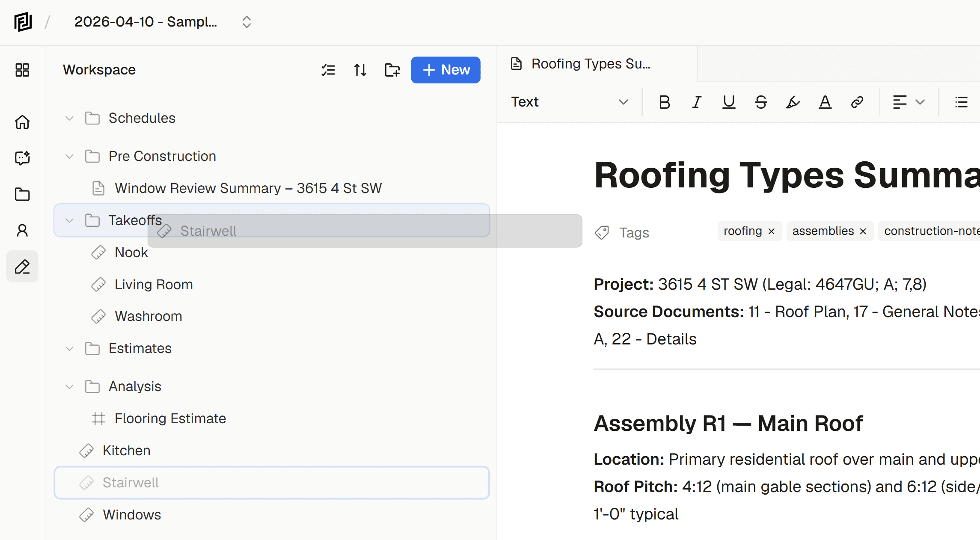980x540 pixels.
Task: Insert a link with the chain icon
Action: 857,102
